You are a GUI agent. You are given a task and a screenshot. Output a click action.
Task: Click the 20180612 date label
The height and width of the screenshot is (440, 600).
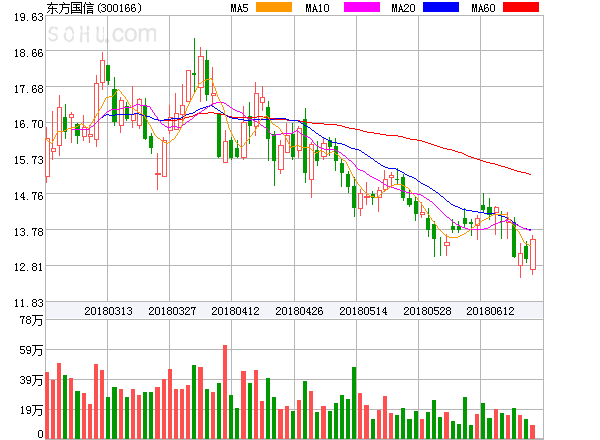(490, 311)
